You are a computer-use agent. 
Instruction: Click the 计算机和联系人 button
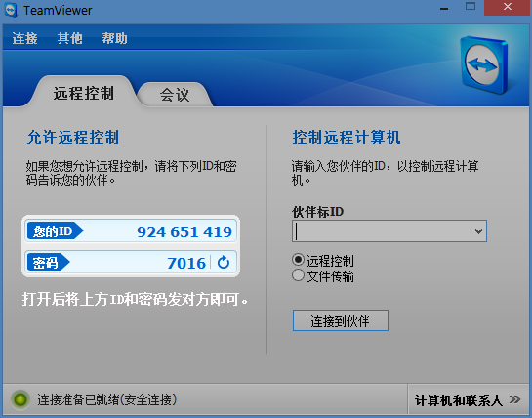click(x=468, y=399)
